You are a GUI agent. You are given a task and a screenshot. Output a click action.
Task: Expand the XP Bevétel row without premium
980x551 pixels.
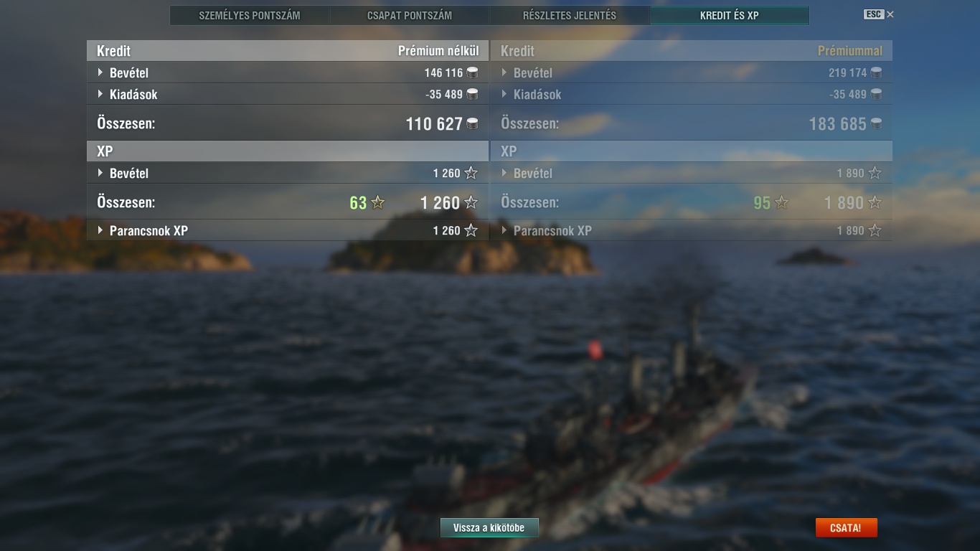(x=288, y=173)
